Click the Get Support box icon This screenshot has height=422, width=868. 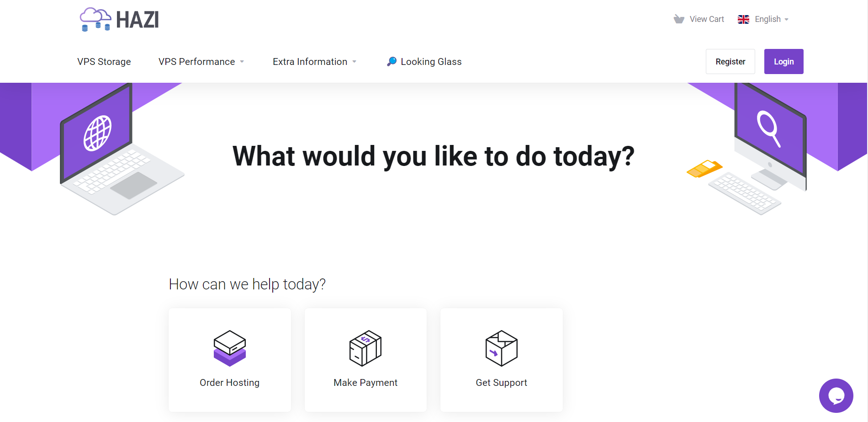[x=502, y=348]
